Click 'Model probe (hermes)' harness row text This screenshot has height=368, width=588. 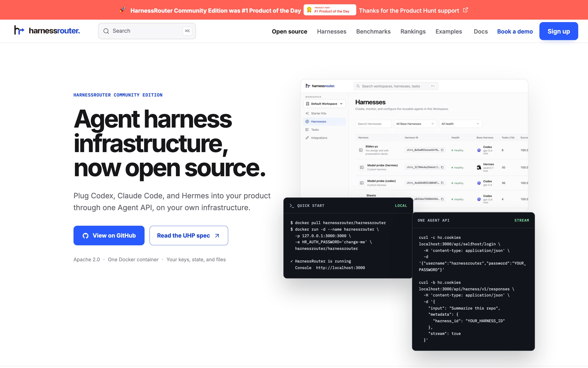(382, 165)
